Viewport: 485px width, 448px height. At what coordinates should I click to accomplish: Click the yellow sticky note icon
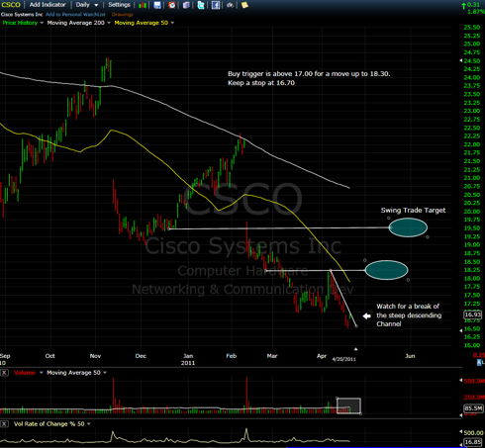click(x=244, y=5)
